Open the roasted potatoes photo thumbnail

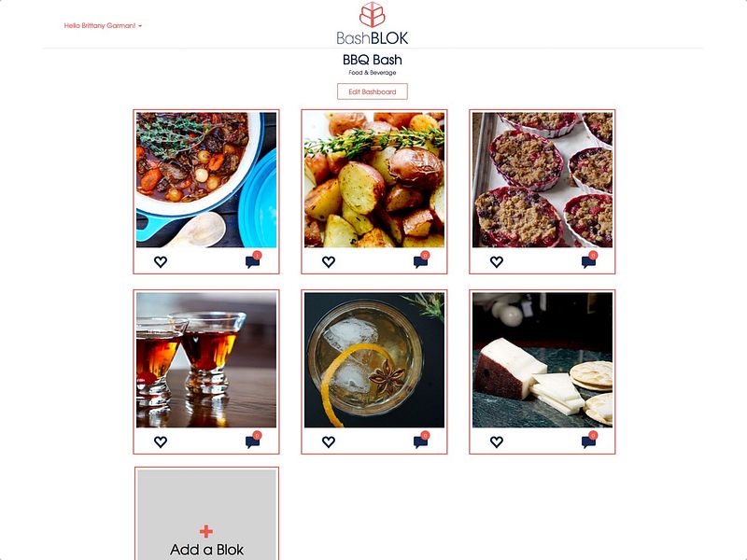pos(374,180)
